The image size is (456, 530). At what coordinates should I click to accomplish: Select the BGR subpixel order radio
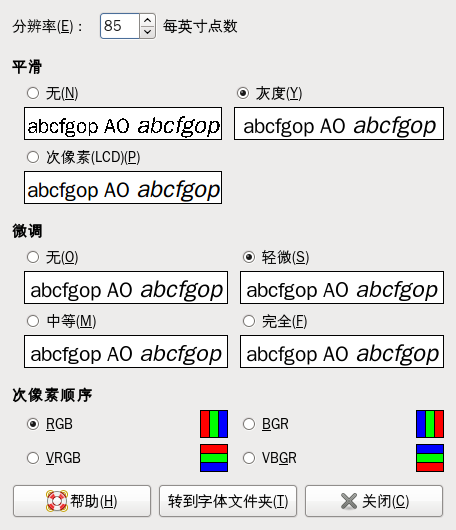(249, 424)
